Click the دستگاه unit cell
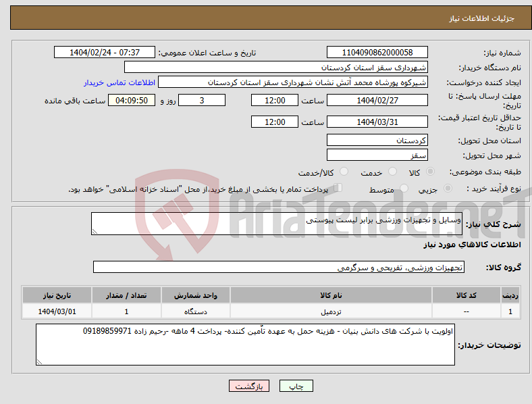The height and width of the screenshot is (404, 532). [196, 311]
